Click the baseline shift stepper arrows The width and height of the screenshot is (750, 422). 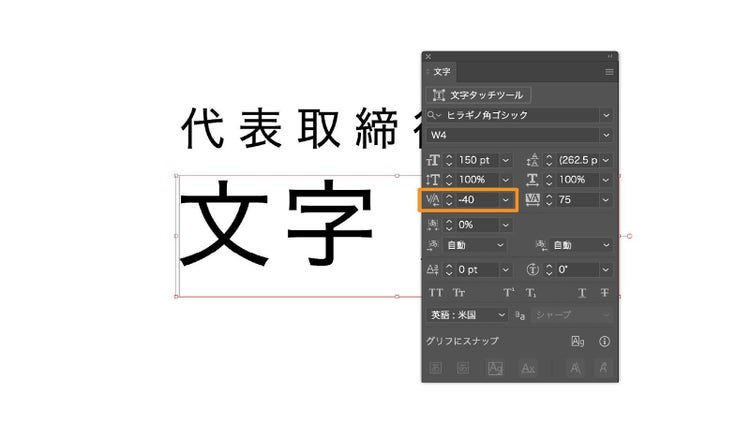click(449, 270)
